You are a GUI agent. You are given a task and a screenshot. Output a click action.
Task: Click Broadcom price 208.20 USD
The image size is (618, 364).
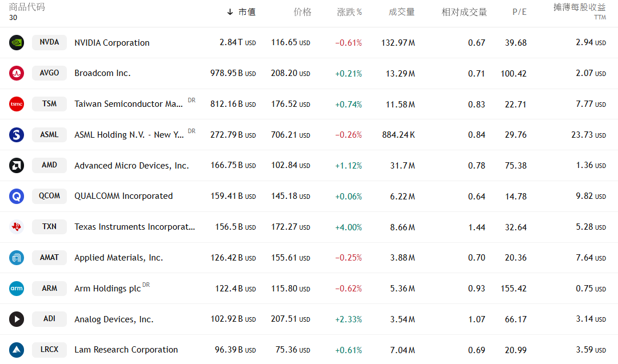tap(290, 73)
